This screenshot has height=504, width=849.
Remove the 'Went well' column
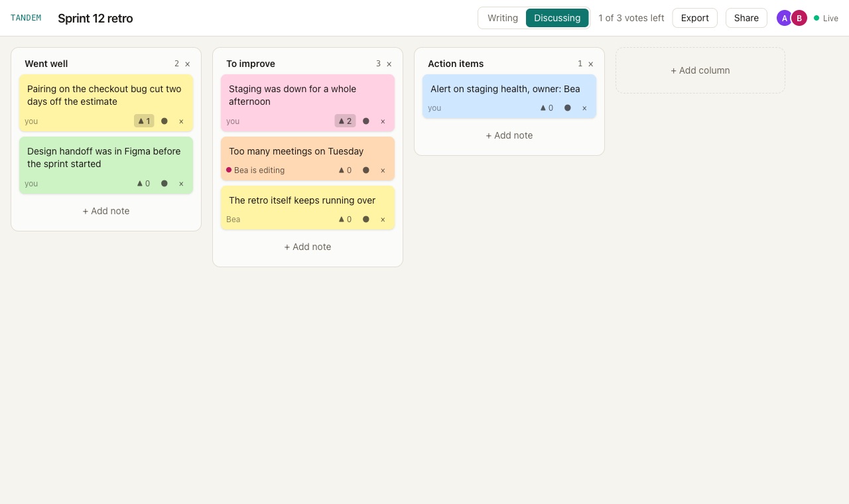point(188,64)
